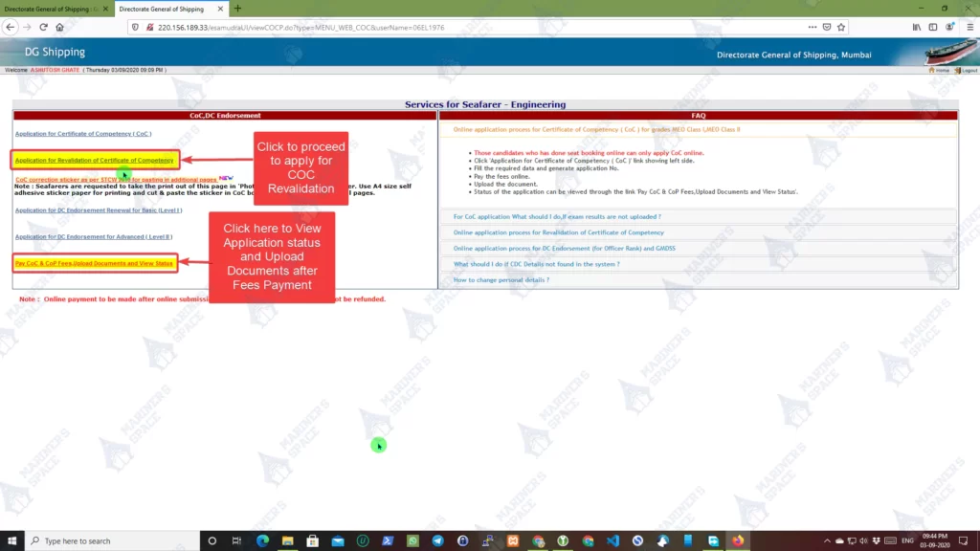
Task: Open Microsoft Store from the taskbar
Action: coord(313,540)
